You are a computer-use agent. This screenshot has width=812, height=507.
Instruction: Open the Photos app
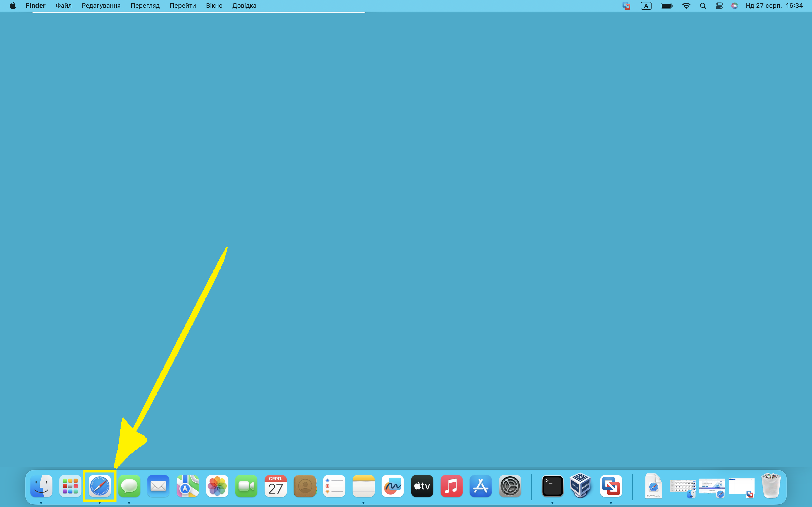[x=217, y=486]
